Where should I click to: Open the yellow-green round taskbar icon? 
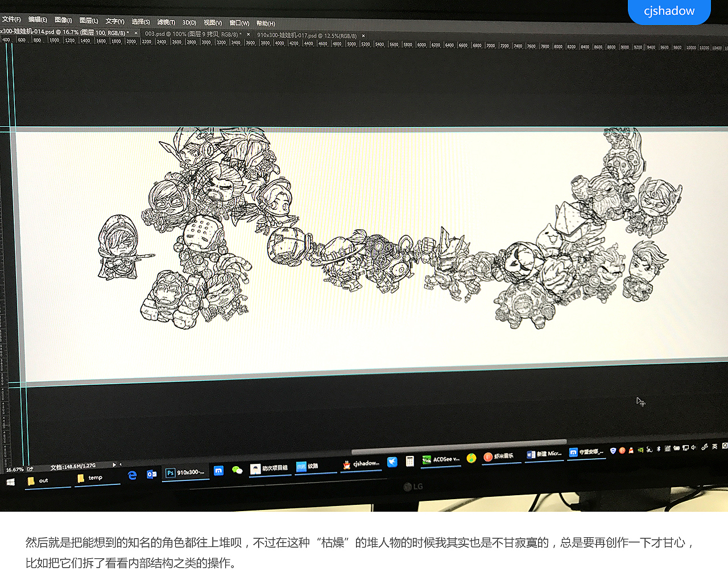point(471,458)
